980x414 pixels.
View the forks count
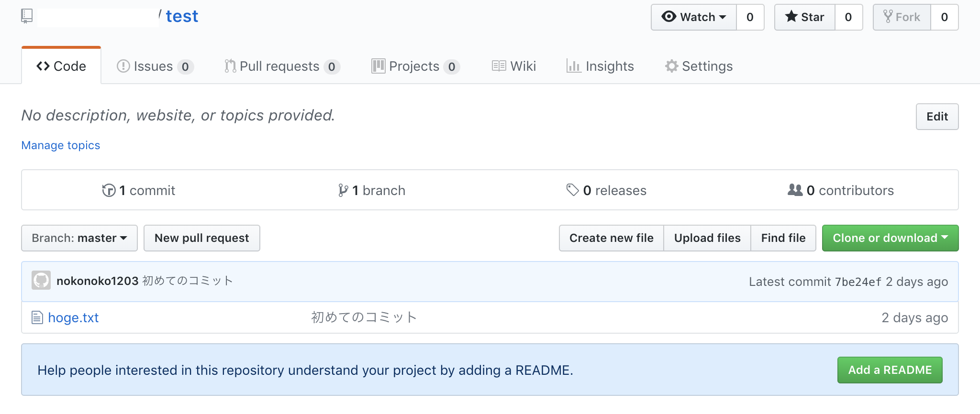coord(945,17)
